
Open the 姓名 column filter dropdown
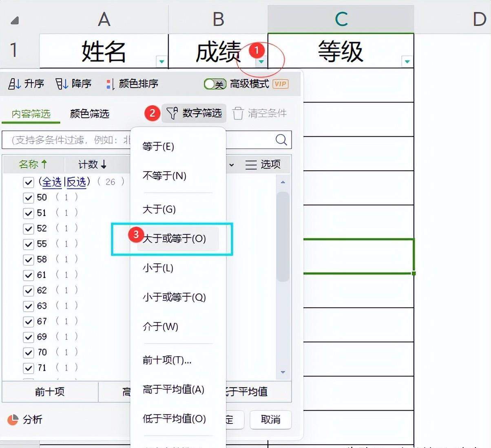click(x=162, y=62)
